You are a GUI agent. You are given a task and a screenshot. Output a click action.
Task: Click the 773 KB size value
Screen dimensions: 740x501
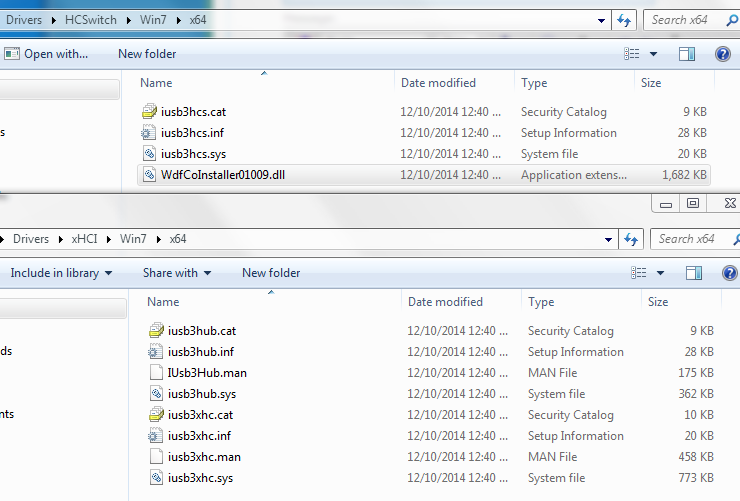(x=696, y=477)
